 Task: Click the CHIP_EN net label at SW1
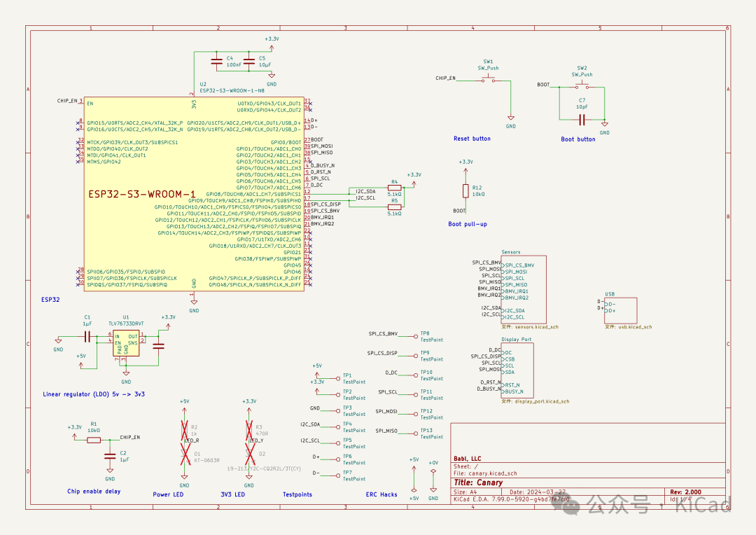click(x=445, y=78)
